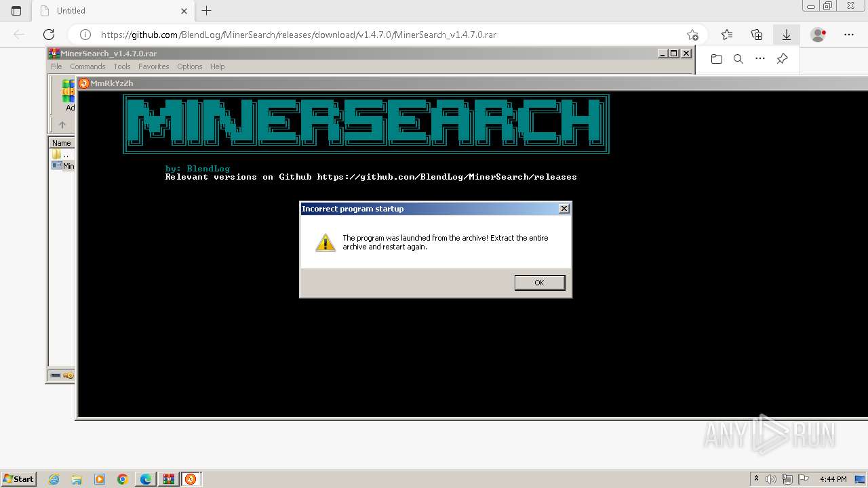868x488 pixels.
Task: Search downloads in Downloads panel
Action: point(738,59)
